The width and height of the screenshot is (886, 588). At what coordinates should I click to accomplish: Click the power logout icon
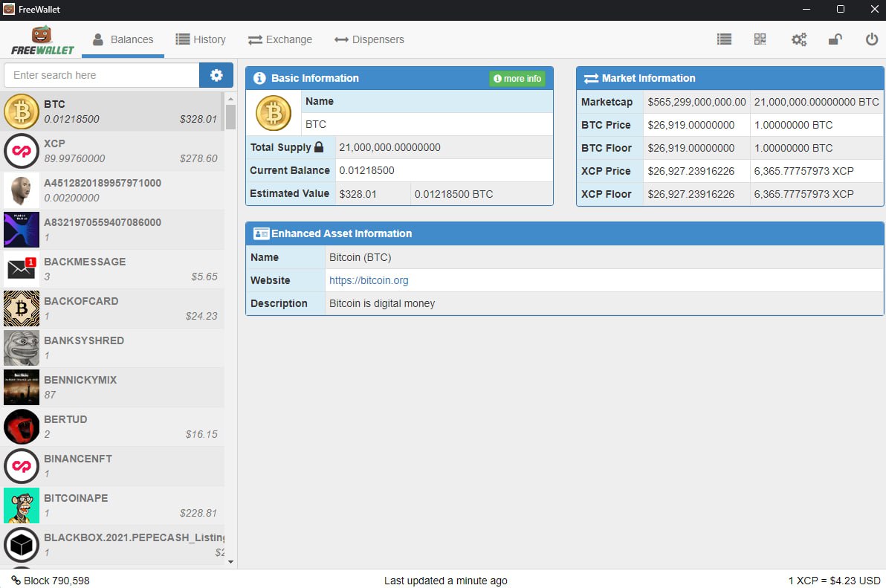[x=871, y=39]
